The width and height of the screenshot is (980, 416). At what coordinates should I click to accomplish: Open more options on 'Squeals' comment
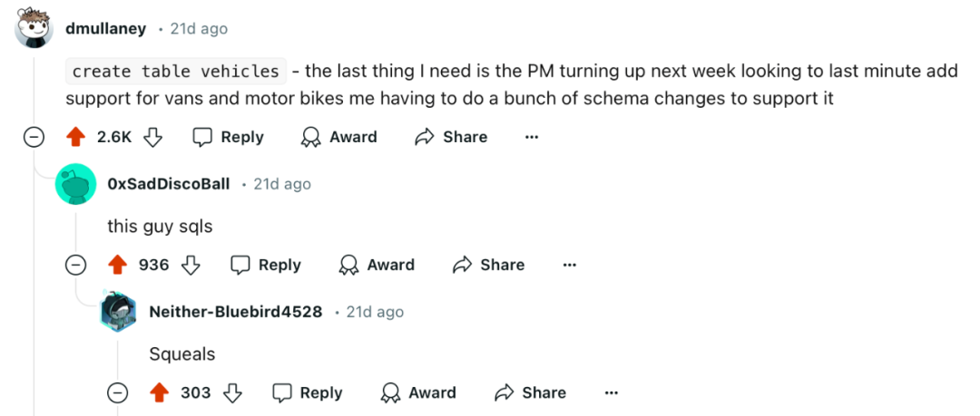coord(611,393)
